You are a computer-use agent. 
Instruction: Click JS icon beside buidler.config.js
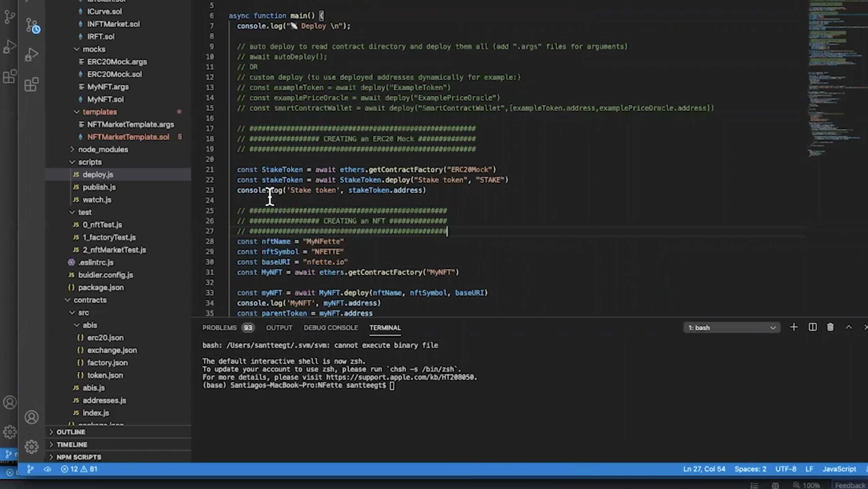[x=71, y=275]
